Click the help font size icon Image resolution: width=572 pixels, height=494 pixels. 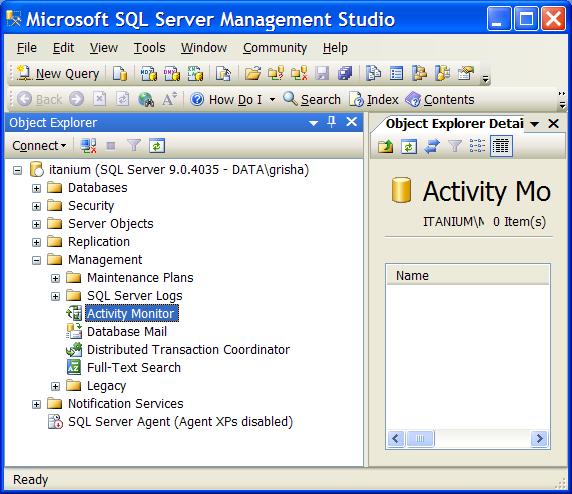coord(169,99)
